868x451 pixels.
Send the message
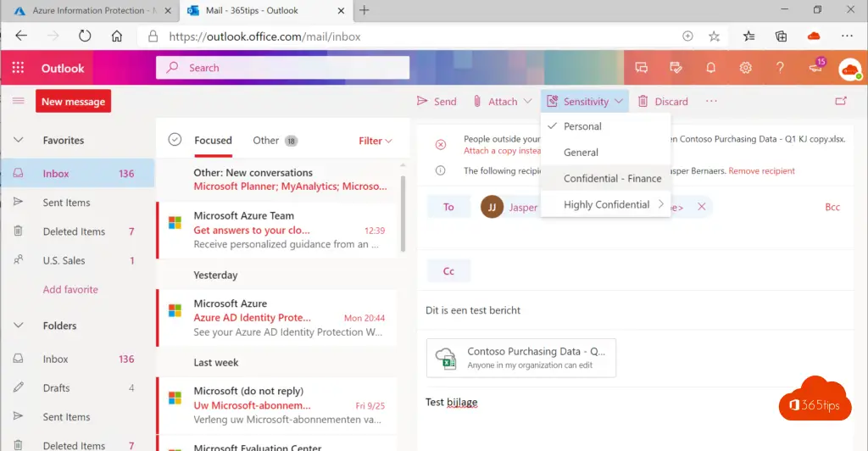coord(437,101)
